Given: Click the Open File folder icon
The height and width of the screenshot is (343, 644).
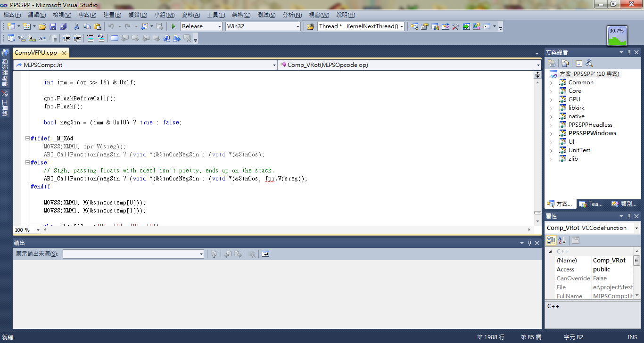Looking at the screenshot, I should (x=42, y=26).
